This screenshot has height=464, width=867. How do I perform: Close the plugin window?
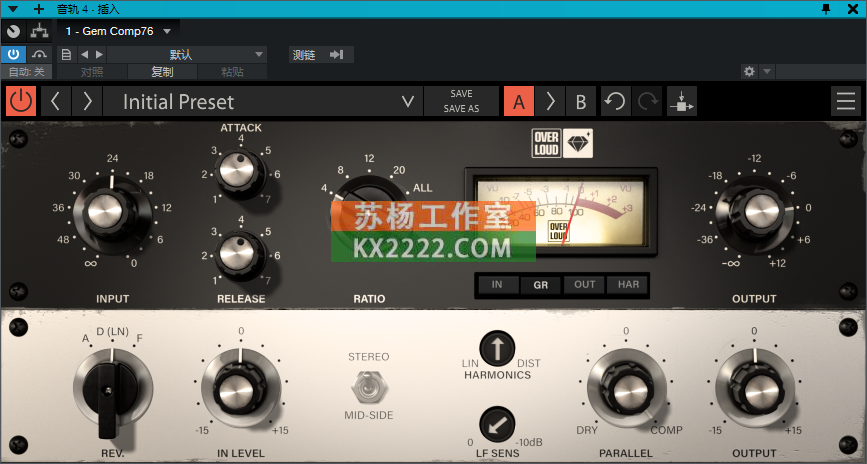[853, 9]
